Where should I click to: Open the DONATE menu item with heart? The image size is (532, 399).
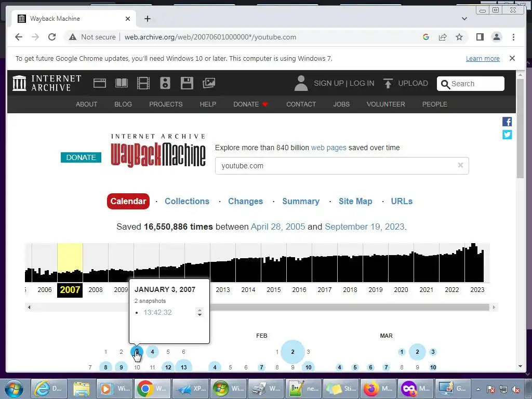click(251, 104)
